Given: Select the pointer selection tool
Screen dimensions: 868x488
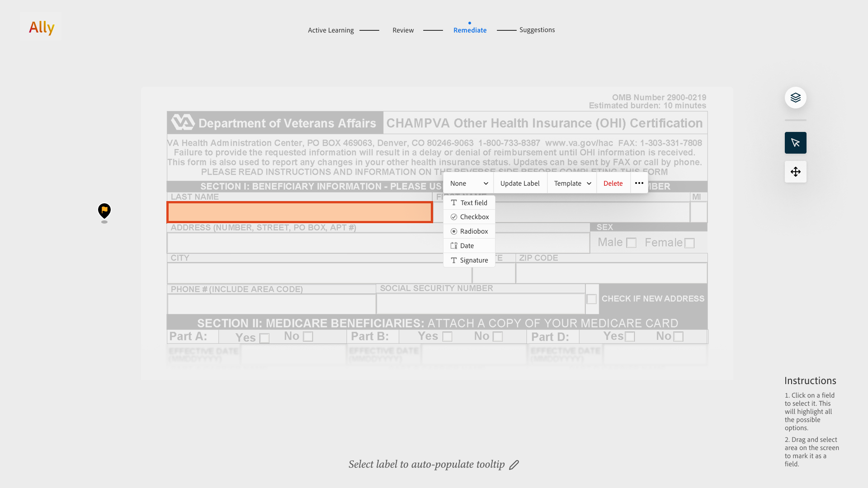Looking at the screenshot, I should coord(795,143).
